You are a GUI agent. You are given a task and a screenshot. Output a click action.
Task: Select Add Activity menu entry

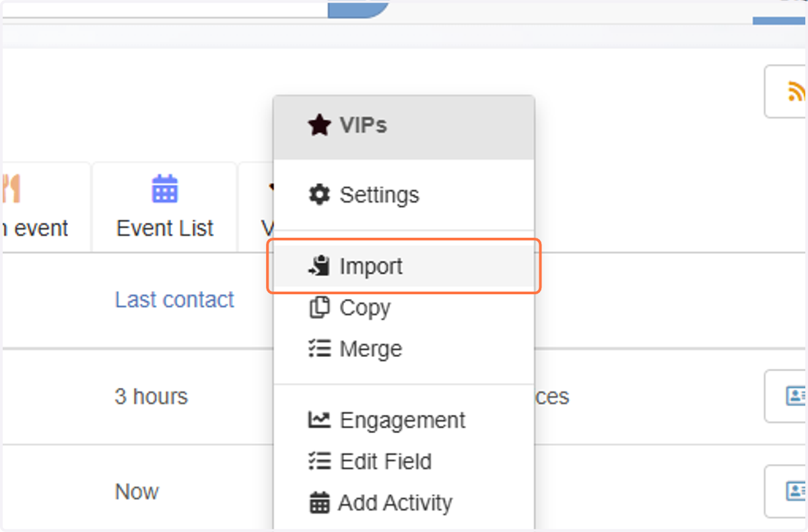pyautogui.click(x=404, y=502)
